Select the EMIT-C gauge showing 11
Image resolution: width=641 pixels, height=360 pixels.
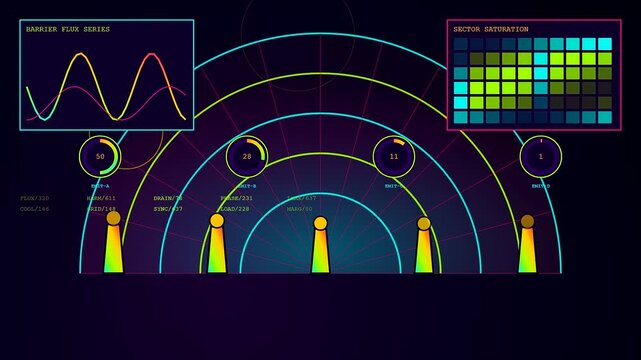coord(394,157)
